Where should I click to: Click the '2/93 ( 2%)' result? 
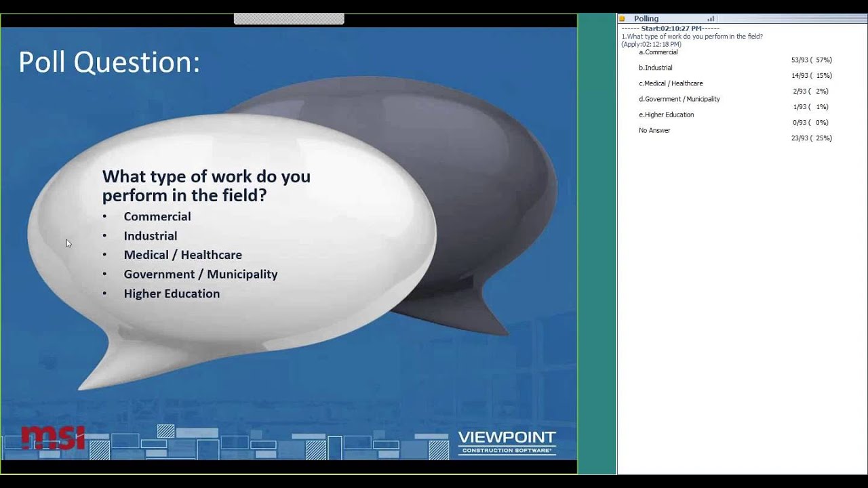tap(811, 91)
